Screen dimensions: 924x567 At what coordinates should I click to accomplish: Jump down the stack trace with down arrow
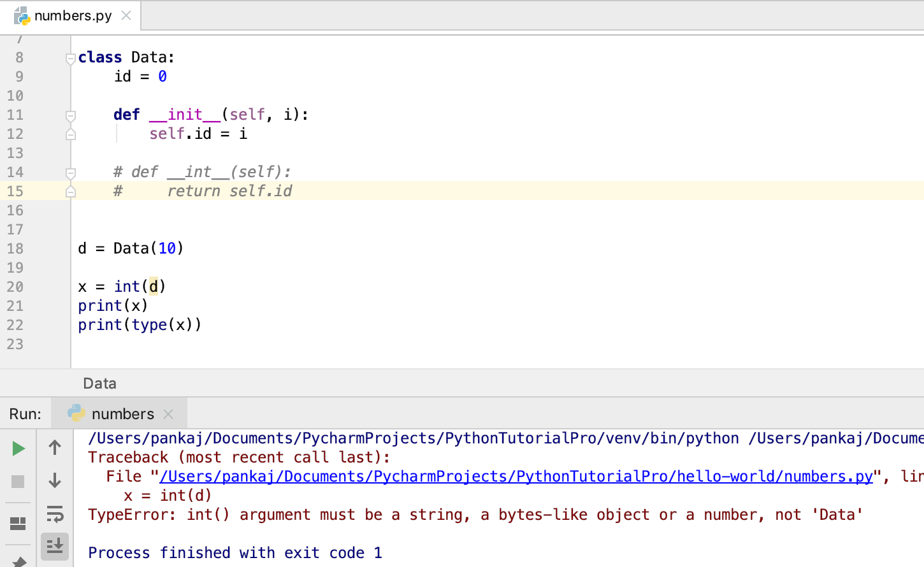pos(55,480)
